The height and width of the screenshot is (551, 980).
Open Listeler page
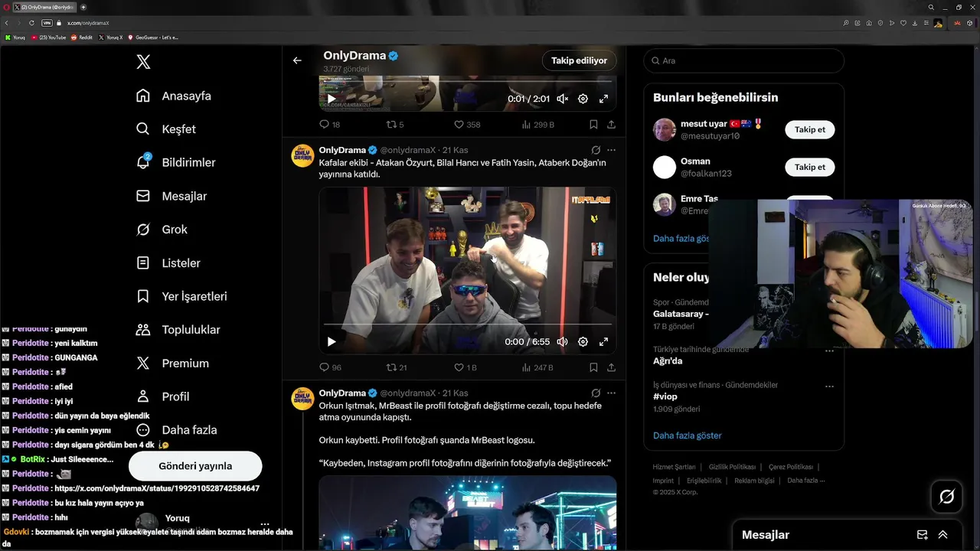click(168, 262)
